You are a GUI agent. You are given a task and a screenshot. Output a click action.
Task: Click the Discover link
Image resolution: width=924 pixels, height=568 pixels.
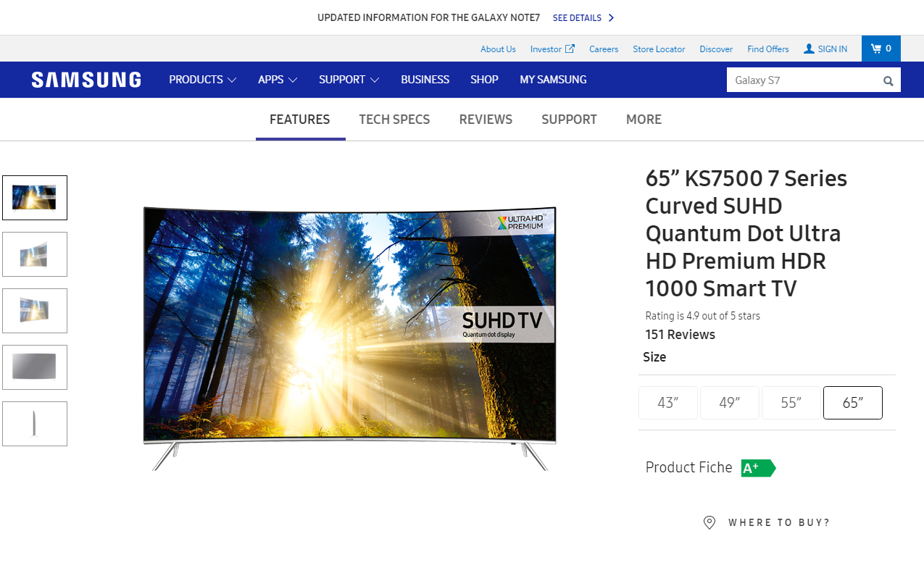click(x=716, y=49)
